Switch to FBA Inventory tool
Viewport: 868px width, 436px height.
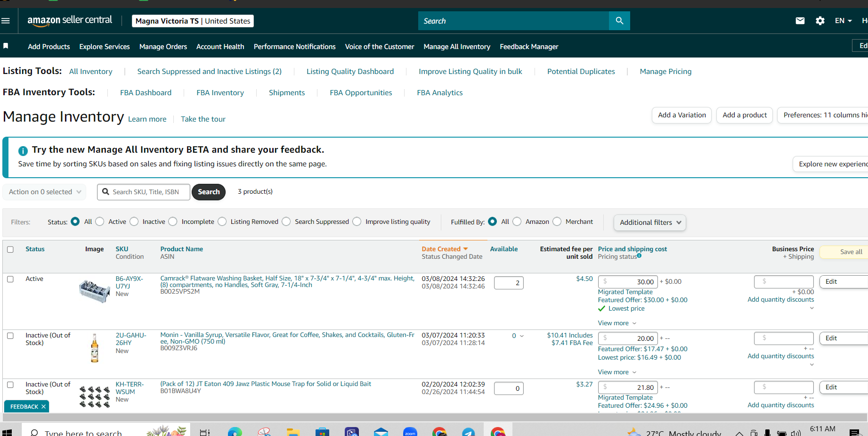(220, 93)
